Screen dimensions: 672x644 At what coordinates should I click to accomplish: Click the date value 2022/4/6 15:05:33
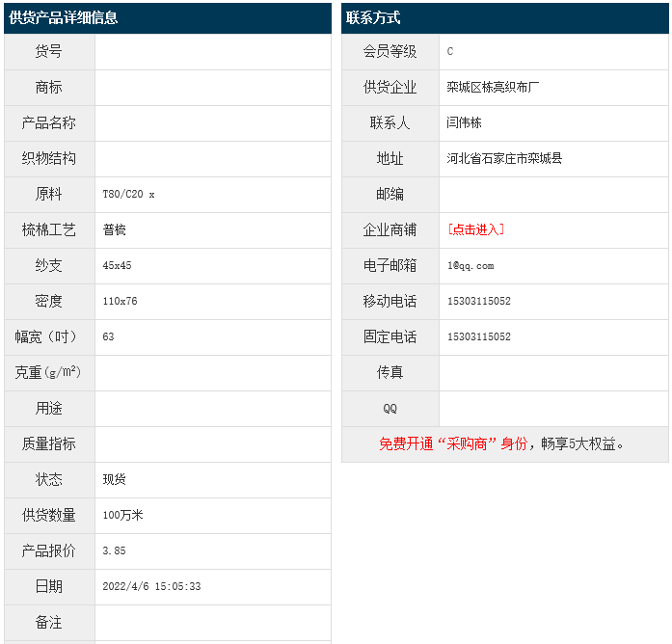pyautogui.click(x=151, y=586)
